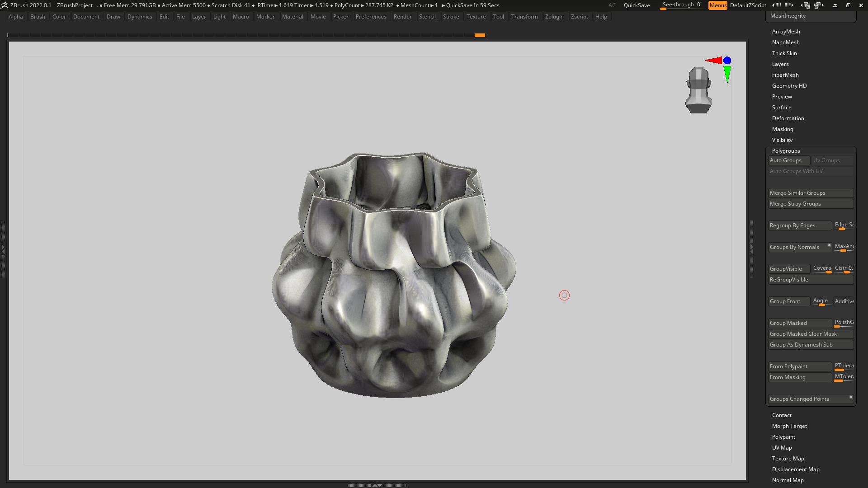
Task: Expand the ArrayMesh subpalette
Action: point(786,32)
